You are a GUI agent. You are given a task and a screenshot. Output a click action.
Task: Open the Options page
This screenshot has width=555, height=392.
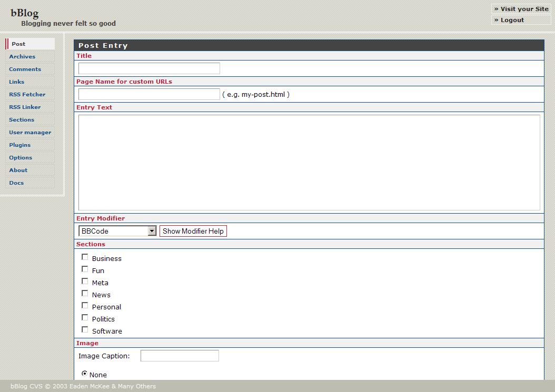(30, 157)
